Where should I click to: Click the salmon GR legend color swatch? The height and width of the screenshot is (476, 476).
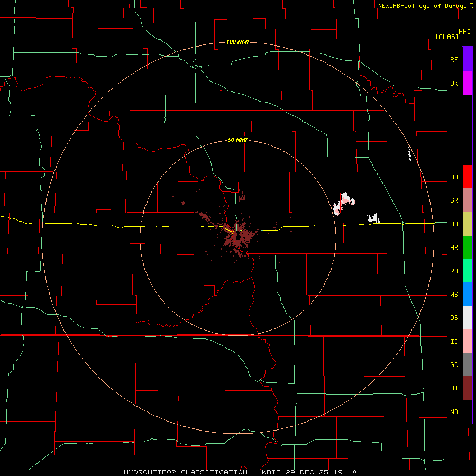pyautogui.click(x=467, y=200)
